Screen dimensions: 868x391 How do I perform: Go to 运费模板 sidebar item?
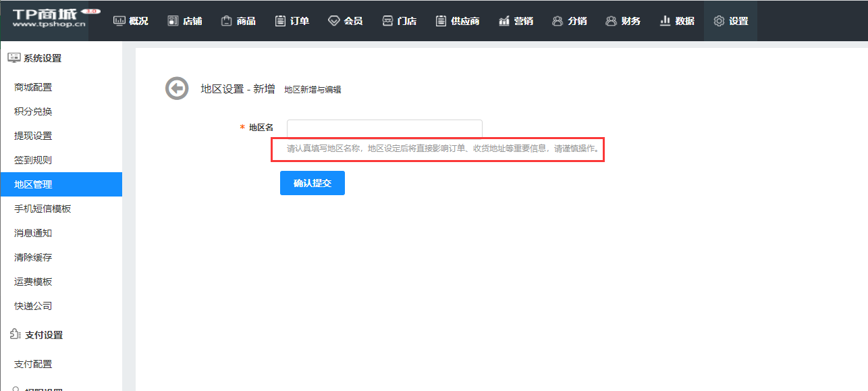pos(33,282)
